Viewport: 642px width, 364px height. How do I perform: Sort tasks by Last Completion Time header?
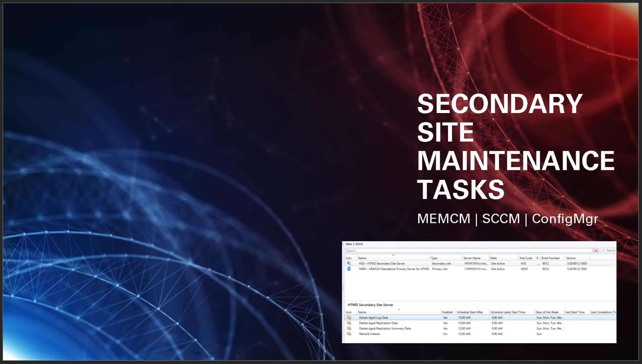[x=603, y=312]
